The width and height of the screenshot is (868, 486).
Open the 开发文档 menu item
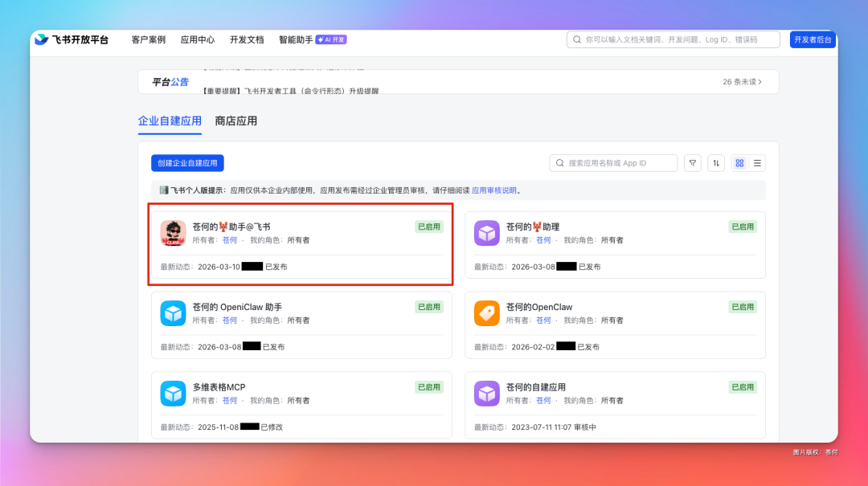[x=246, y=38]
